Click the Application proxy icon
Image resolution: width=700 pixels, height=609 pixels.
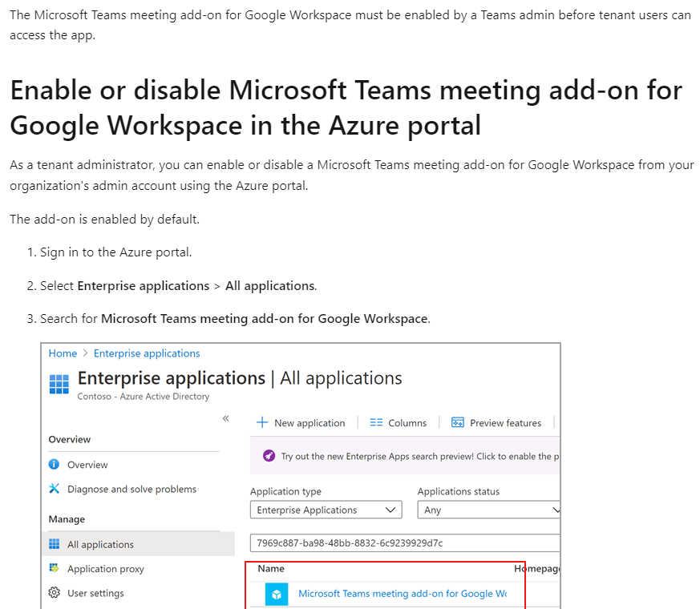(54, 568)
